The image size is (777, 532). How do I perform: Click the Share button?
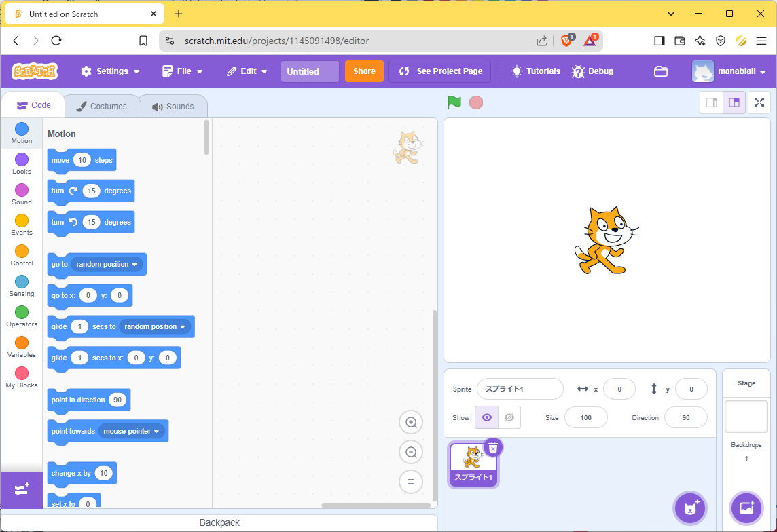364,71
